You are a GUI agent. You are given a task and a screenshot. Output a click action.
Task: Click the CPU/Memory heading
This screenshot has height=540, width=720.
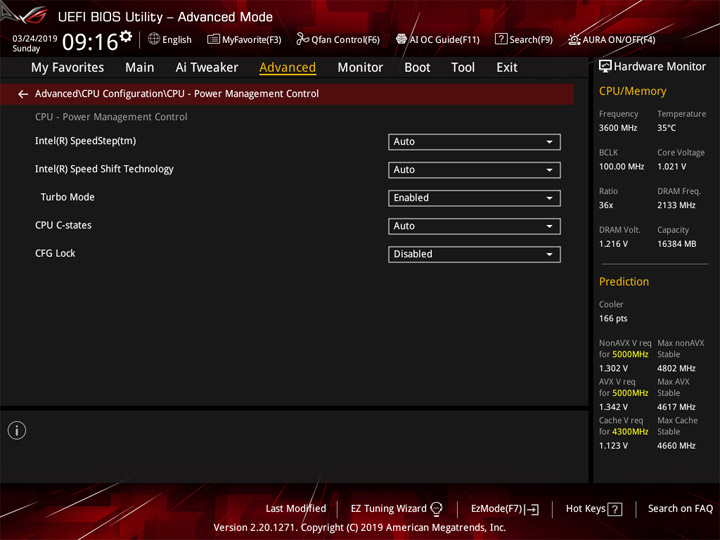pos(632,91)
